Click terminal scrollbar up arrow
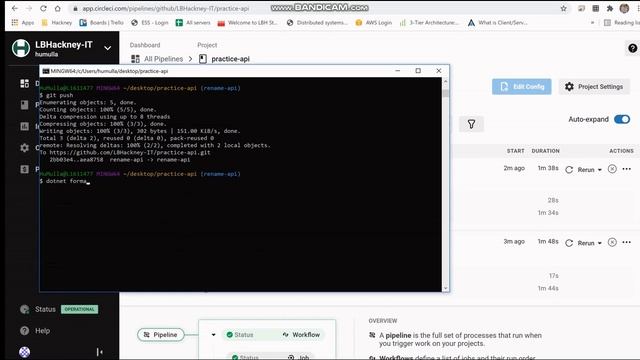 tap(445, 82)
